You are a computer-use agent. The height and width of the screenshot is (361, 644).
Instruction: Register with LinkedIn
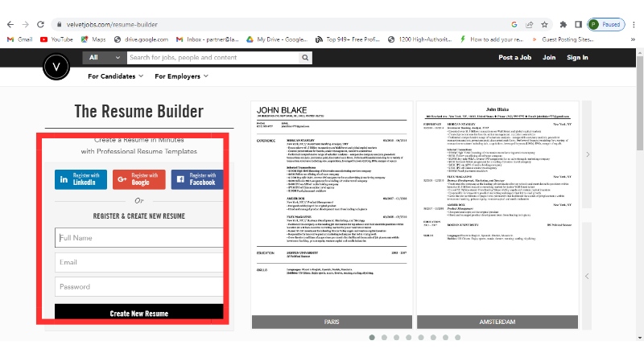80,179
